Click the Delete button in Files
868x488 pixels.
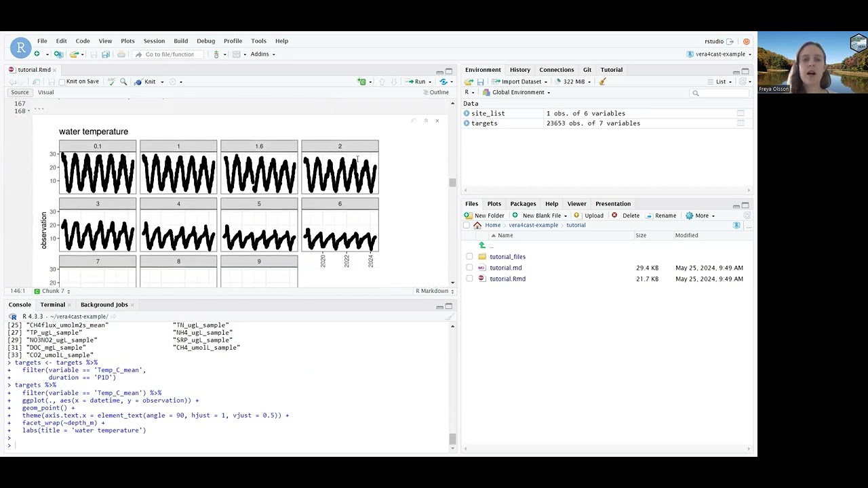[625, 216]
